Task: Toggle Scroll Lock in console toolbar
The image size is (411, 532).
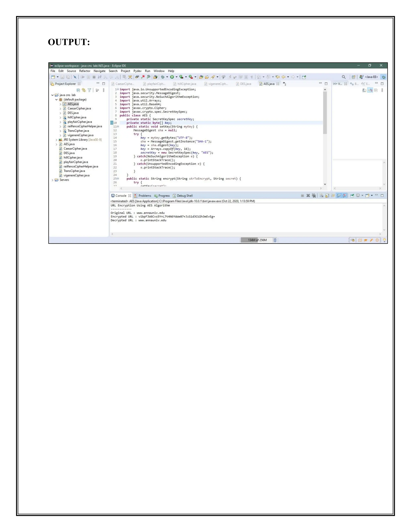Action: 327,196
